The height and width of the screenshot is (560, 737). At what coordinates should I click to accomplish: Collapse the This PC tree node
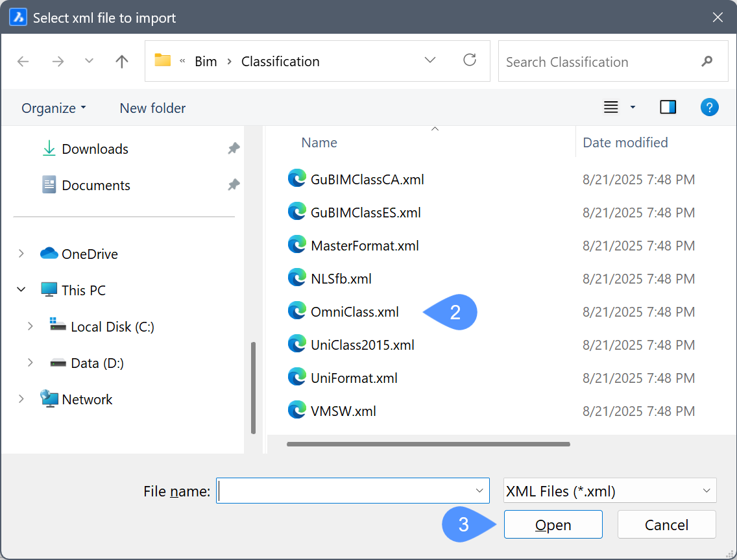(x=21, y=290)
